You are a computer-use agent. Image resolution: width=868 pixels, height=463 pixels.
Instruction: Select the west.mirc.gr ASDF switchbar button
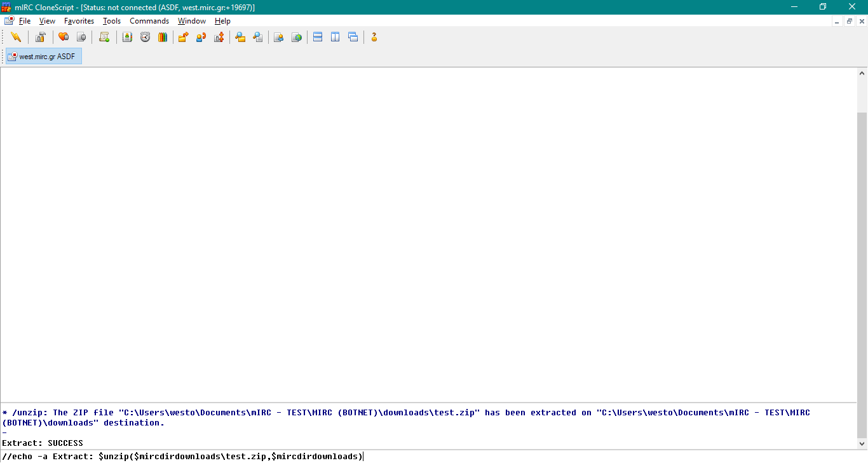(x=44, y=57)
